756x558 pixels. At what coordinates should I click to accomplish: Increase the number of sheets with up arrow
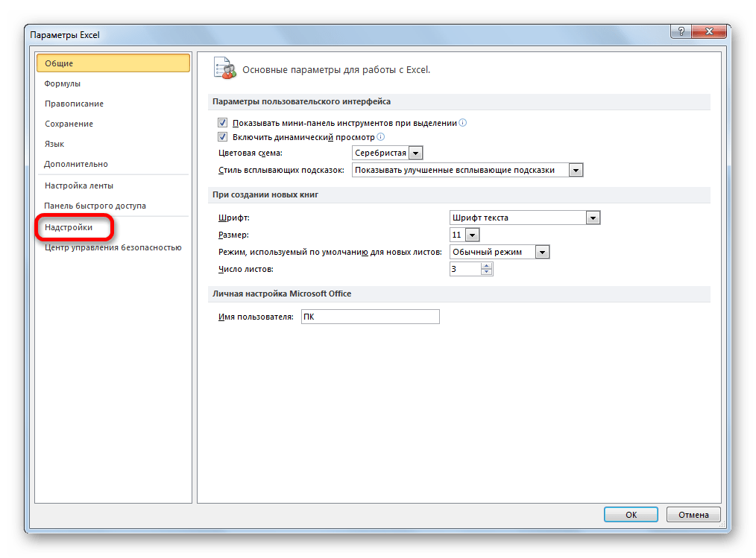click(487, 266)
